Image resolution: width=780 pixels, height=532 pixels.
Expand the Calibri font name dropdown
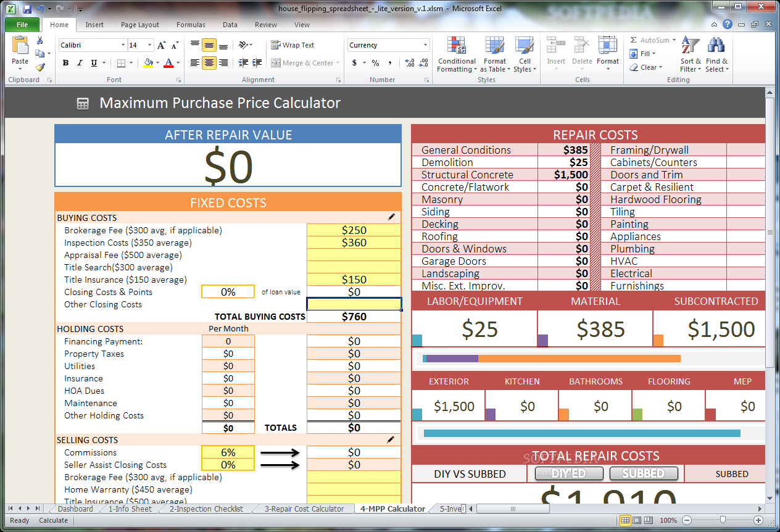pyautogui.click(x=122, y=45)
